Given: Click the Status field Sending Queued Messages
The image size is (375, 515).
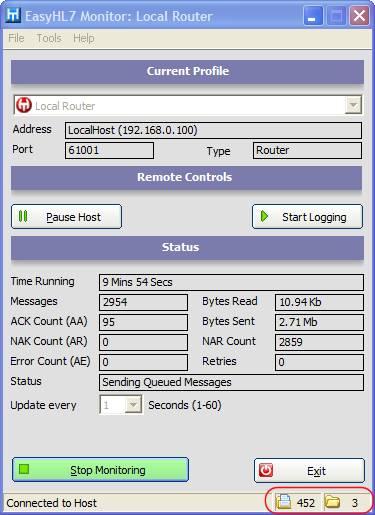Looking at the screenshot, I should 231,382.
